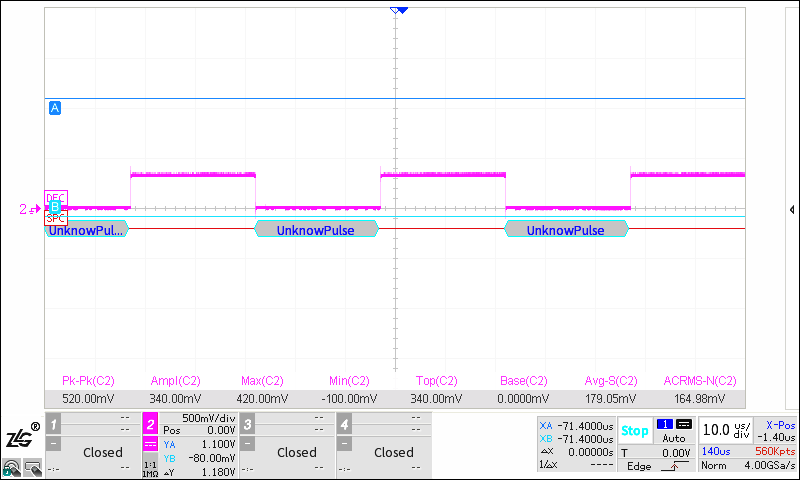Click the 420.00mV Max value

tap(262, 399)
